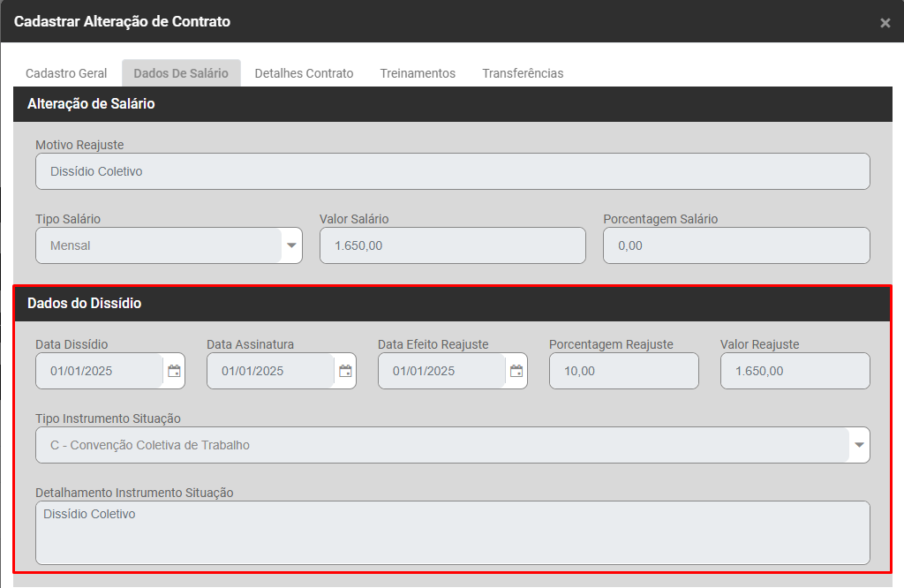Switch to the Cadastro Geral tab
Screen dimensions: 904x588
point(66,73)
